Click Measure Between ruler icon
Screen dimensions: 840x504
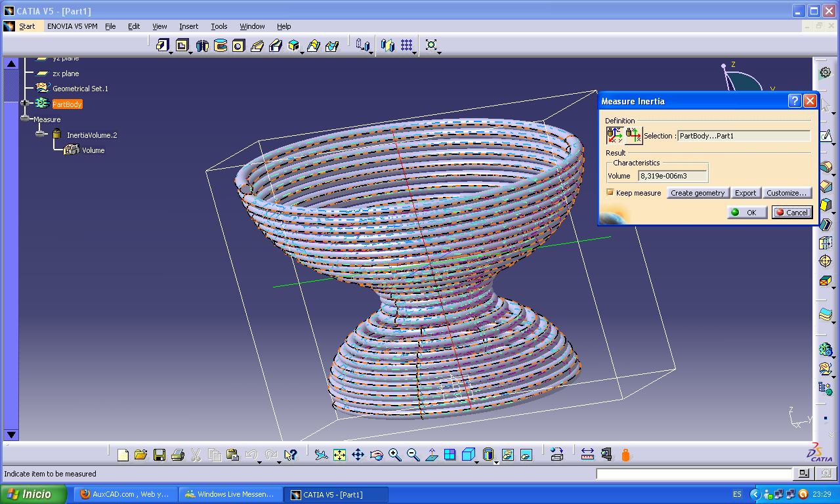pyautogui.click(x=587, y=454)
